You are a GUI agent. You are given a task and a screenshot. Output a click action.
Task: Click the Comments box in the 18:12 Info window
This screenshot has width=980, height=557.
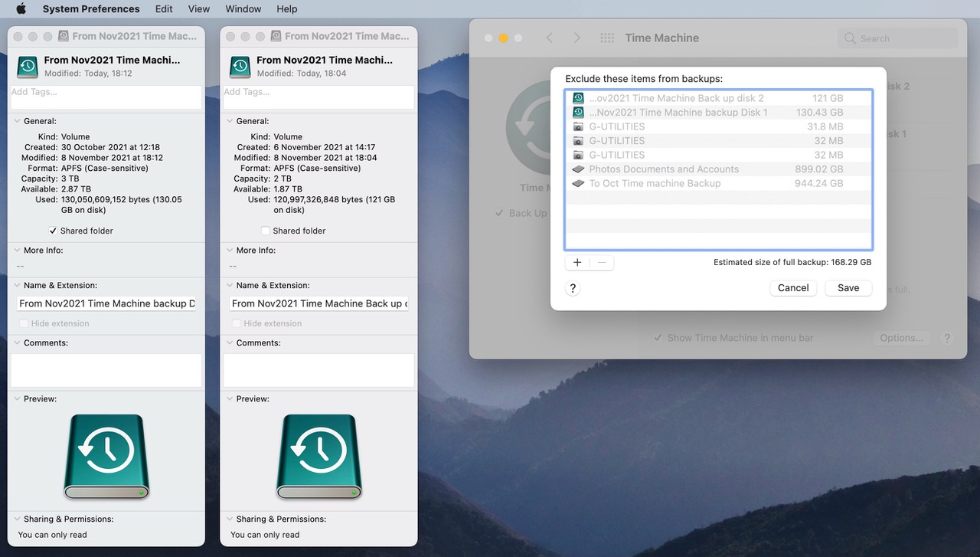[106, 370]
